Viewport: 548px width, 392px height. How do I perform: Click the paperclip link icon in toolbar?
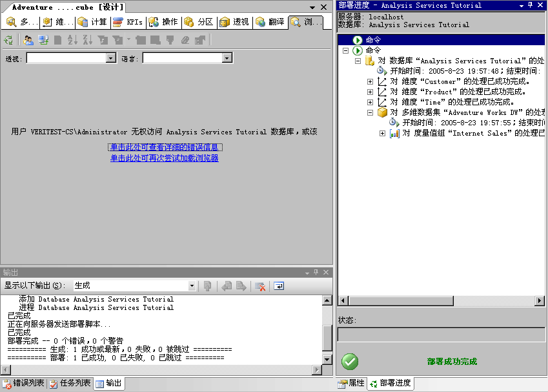(185, 40)
